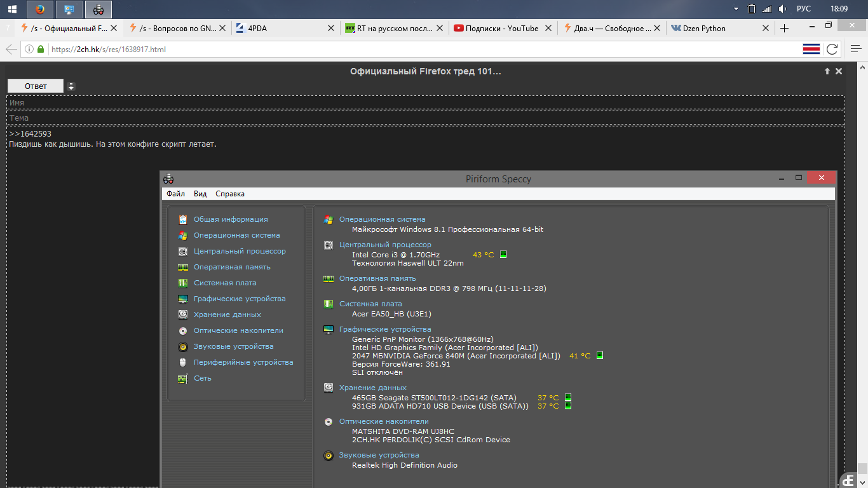Click the Speccy app icon in title bar
Viewport: 868px width, 488px height.
pos(168,179)
